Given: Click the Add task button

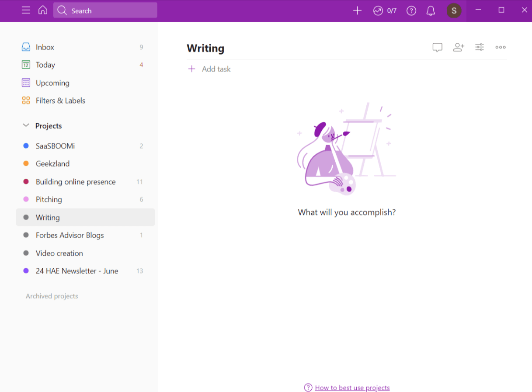Looking at the screenshot, I should coord(209,69).
